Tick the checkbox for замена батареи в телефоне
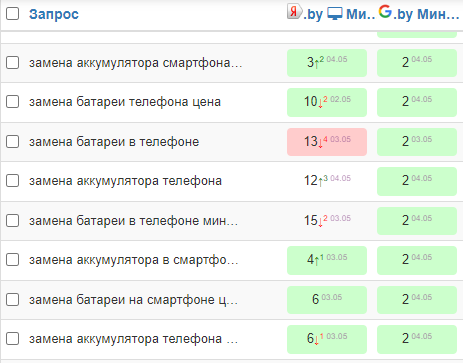Image resolution: width=463 pixels, height=363 pixels. (13, 142)
